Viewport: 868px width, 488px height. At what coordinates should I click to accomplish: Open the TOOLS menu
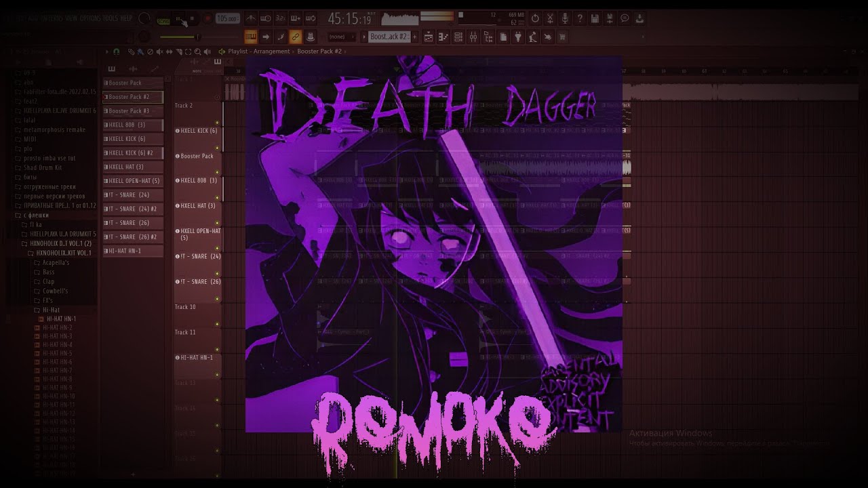(x=111, y=18)
